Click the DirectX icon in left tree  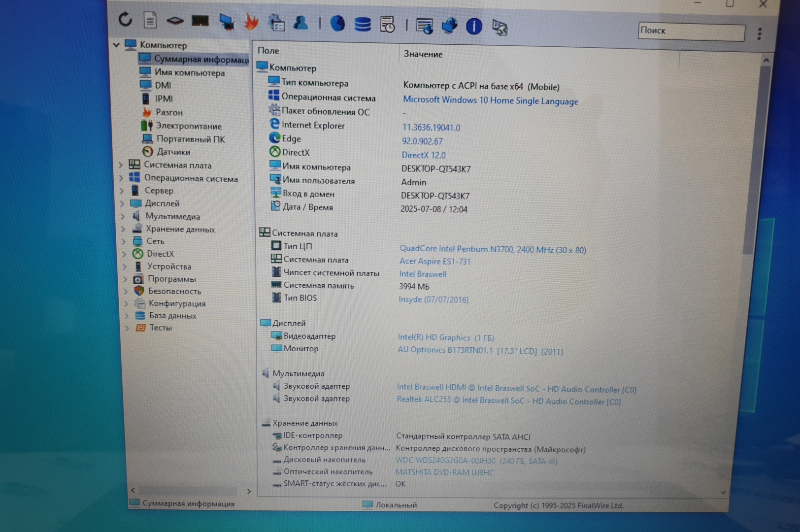click(138, 254)
